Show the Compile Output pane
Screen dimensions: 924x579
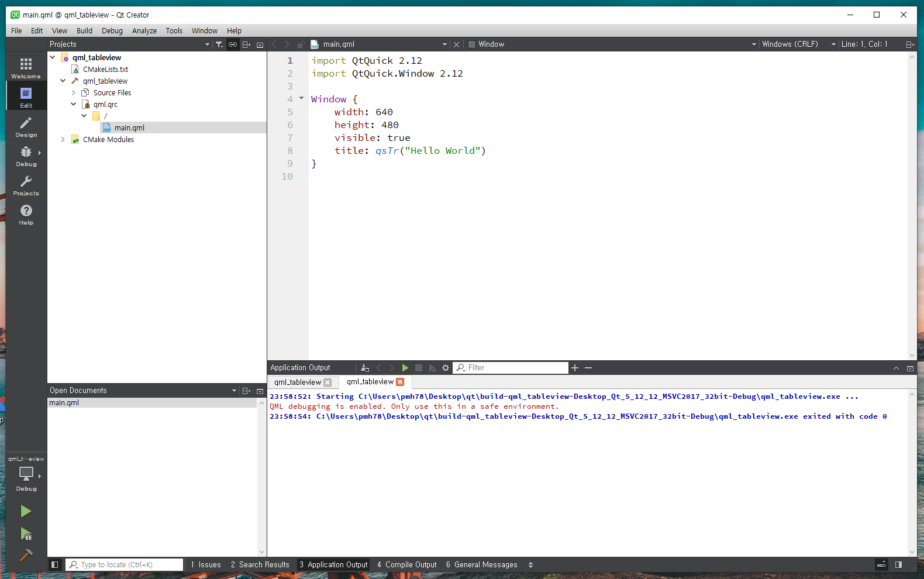[407, 564]
